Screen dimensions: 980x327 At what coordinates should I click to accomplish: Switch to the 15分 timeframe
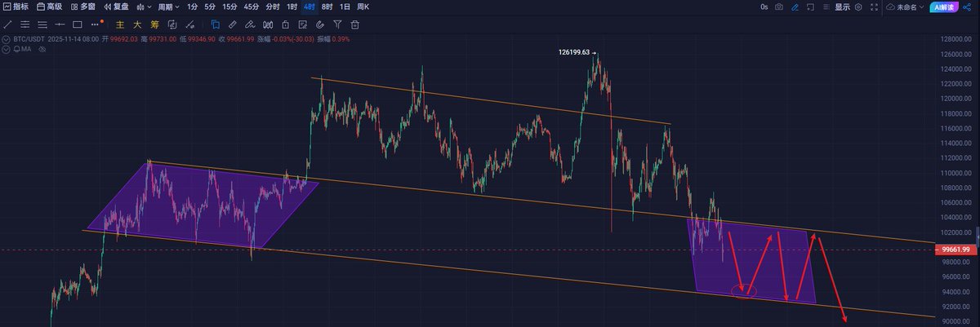[230, 7]
